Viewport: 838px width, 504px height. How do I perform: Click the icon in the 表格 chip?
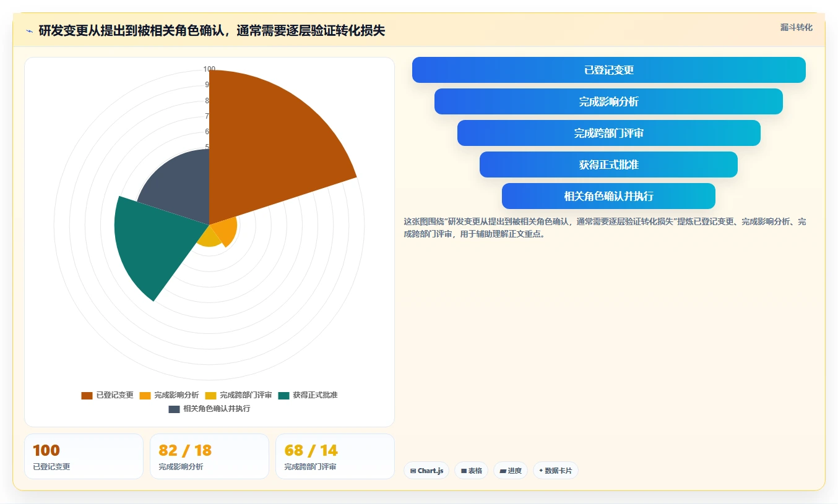(x=464, y=471)
